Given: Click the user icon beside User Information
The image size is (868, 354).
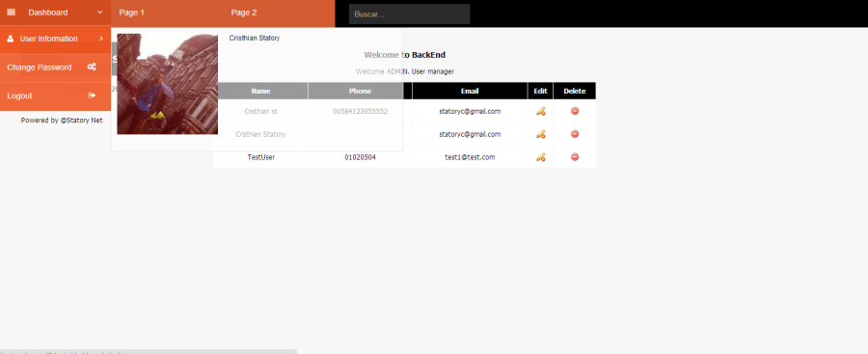Looking at the screenshot, I should tap(11, 39).
